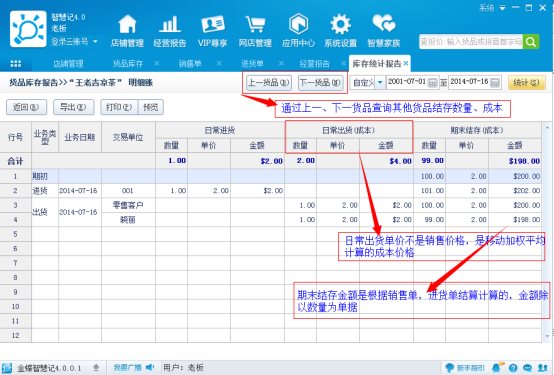
Task: Expand the 登录二账号 dropdown arrow
Action: pos(95,42)
